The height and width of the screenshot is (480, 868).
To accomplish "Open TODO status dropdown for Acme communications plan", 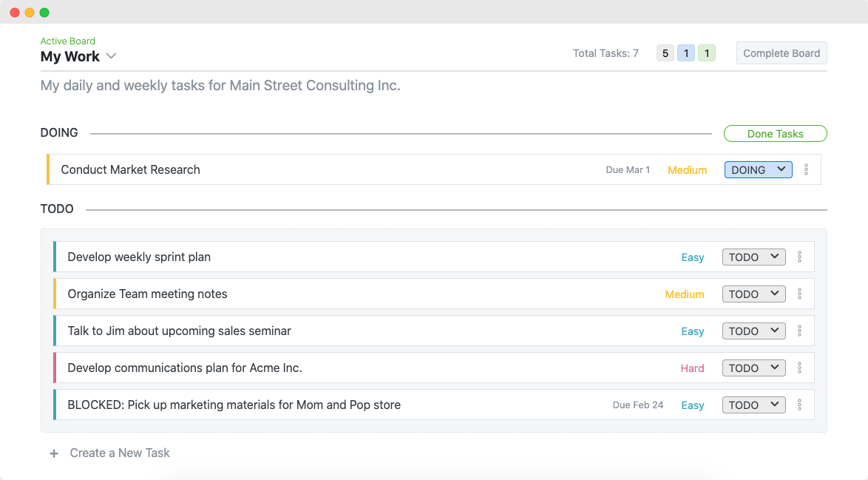I will (x=753, y=368).
